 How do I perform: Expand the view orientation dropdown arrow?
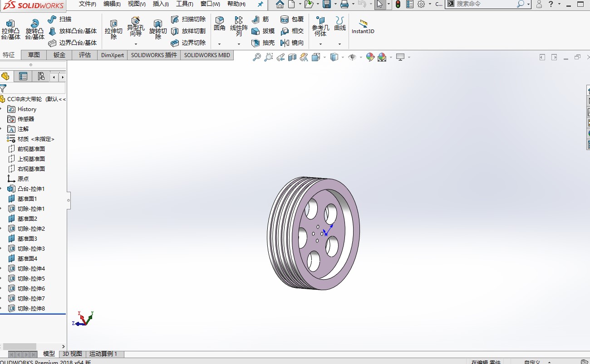click(325, 57)
